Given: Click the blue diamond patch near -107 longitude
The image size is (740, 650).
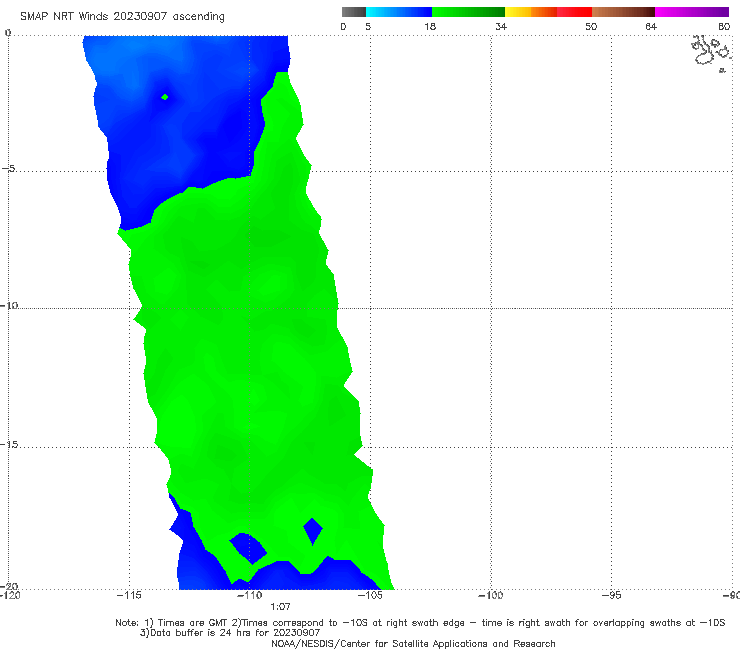Looking at the screenshot, I should [313, 531].
